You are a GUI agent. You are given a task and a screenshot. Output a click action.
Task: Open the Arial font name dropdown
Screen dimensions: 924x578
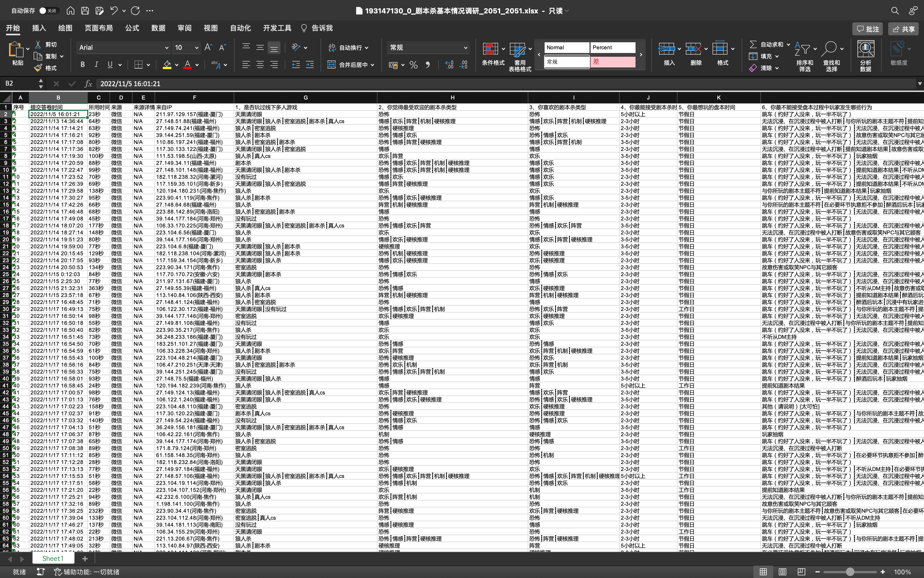pos(167,48)
